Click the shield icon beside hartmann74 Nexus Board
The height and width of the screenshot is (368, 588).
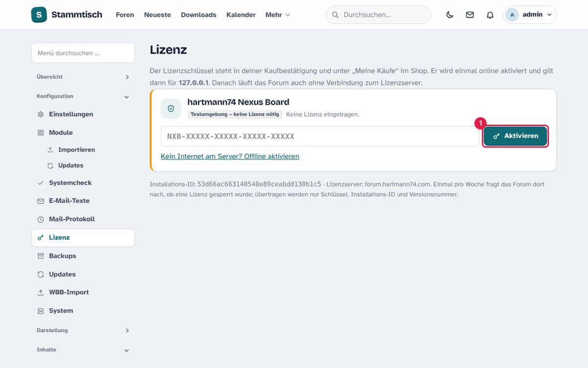(x=171, y=108)
